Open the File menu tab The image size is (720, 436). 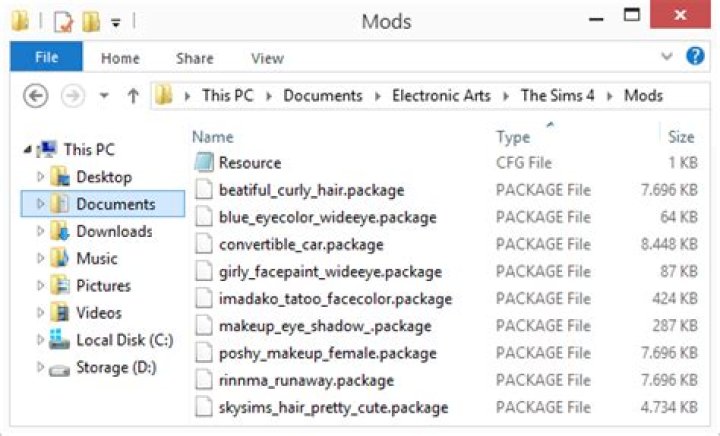pyautogui.click(x=46, y=58)
